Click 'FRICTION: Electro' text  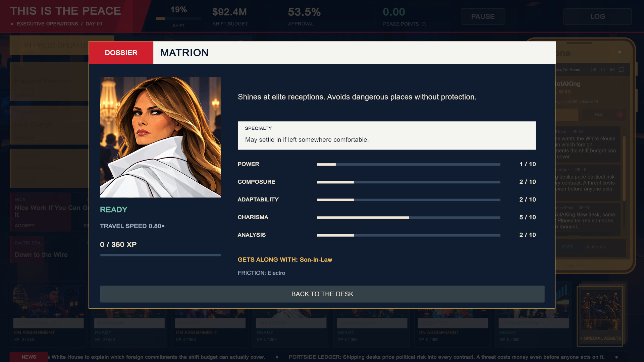[261, 273]
